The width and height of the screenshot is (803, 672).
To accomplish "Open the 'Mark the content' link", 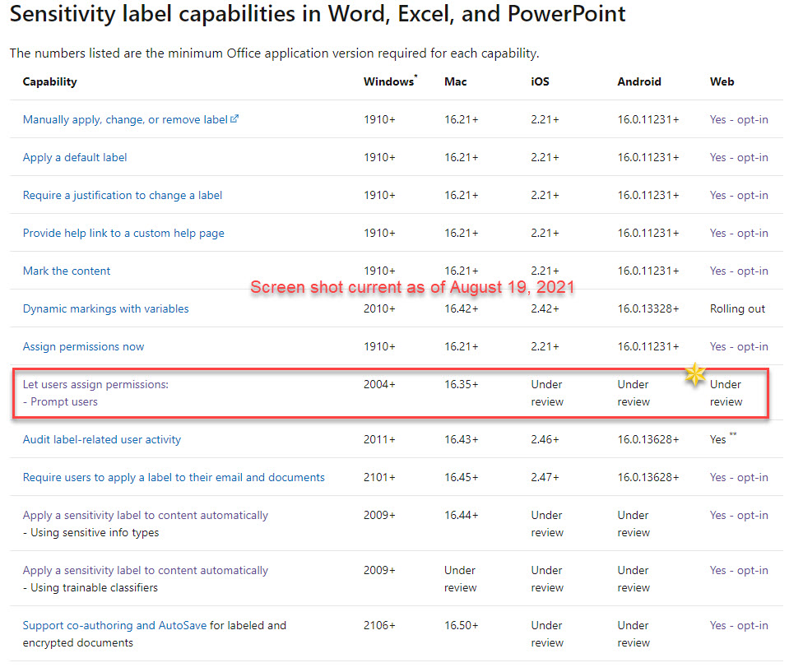I will click(x=67, y=271).
